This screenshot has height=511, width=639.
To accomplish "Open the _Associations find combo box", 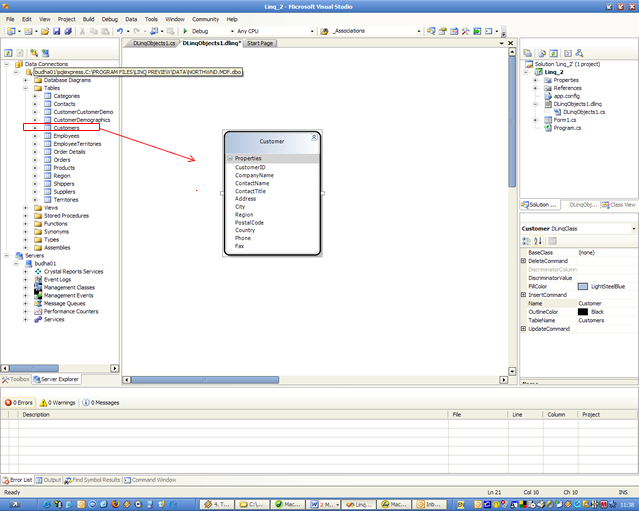I will (419, 31).
